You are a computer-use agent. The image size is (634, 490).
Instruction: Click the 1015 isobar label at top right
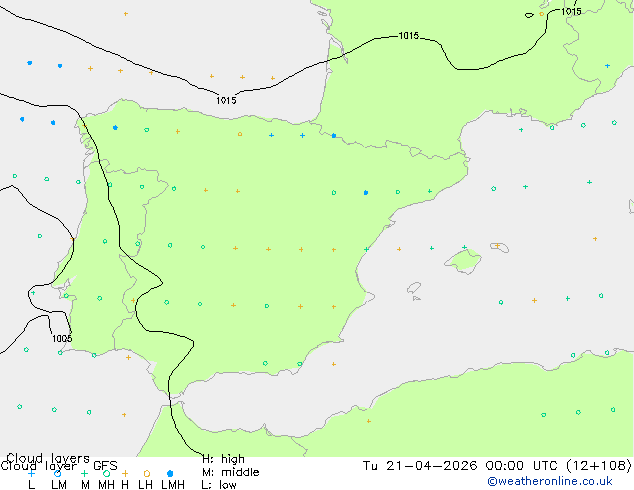(x=571, y=11)
